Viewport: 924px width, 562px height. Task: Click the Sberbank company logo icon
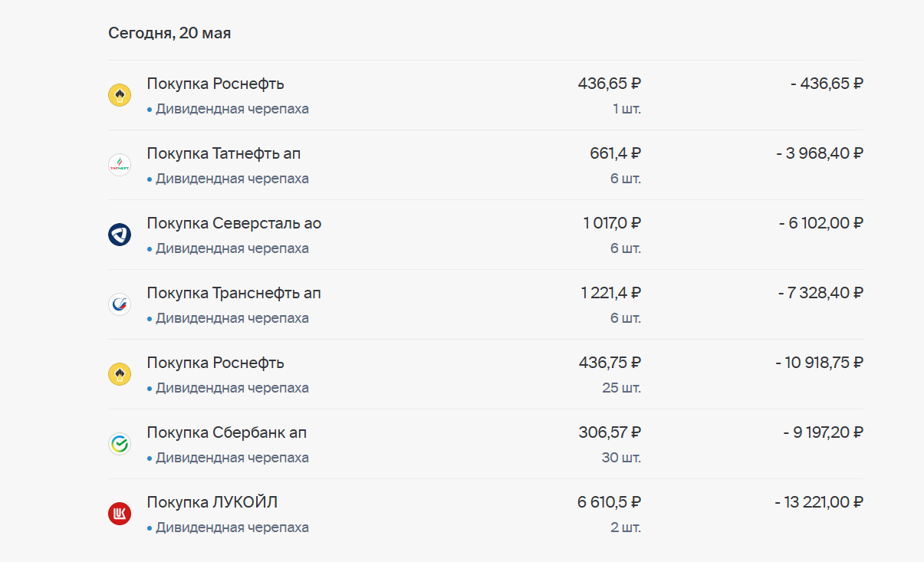120,444
